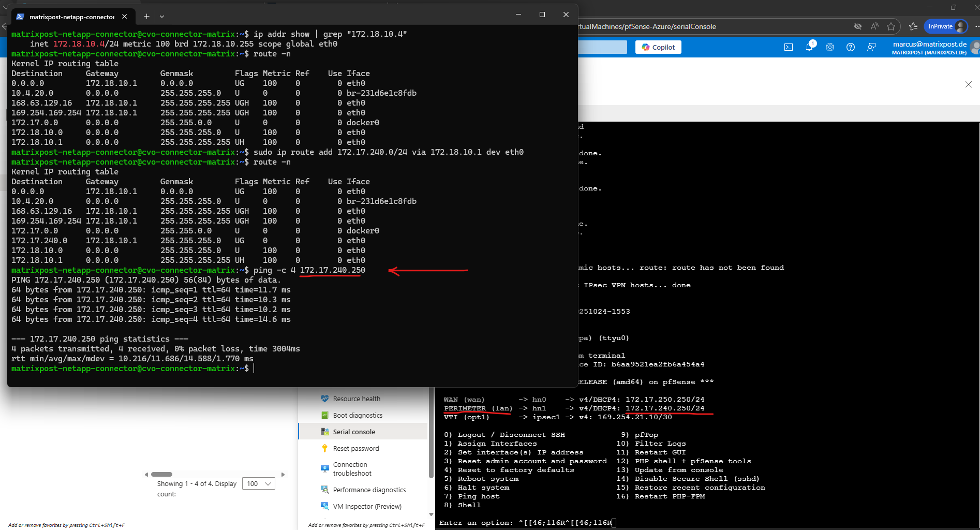Viewport: 980px width, 530px height.
Task: Open terminal new tab dropdown chevron
Action: (162, 17)
